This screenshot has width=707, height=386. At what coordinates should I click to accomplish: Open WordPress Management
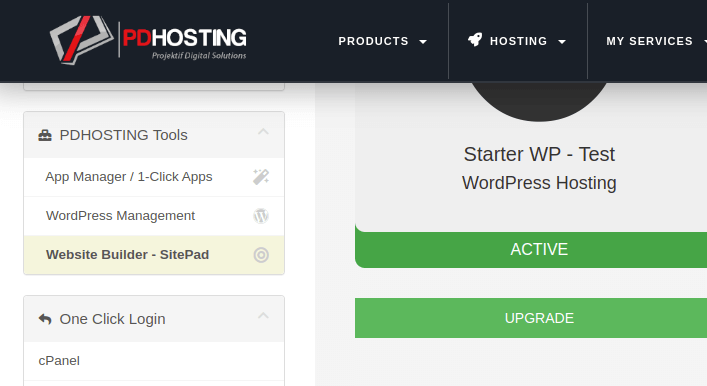coord(154,216)
